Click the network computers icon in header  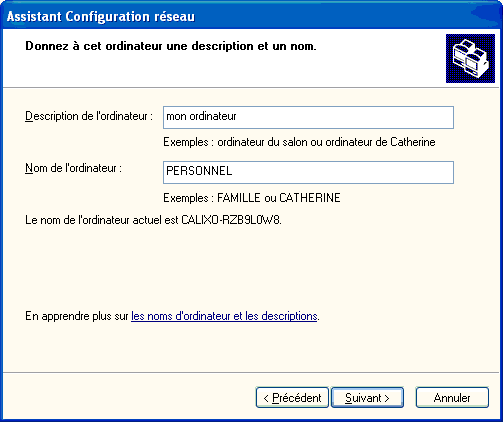[x=470, y=58]
